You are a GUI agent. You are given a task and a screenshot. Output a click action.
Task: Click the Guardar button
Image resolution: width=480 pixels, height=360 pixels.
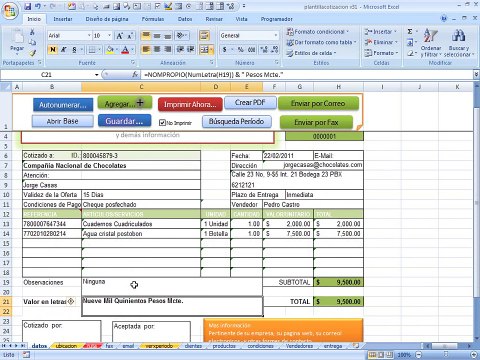[124, 121]
